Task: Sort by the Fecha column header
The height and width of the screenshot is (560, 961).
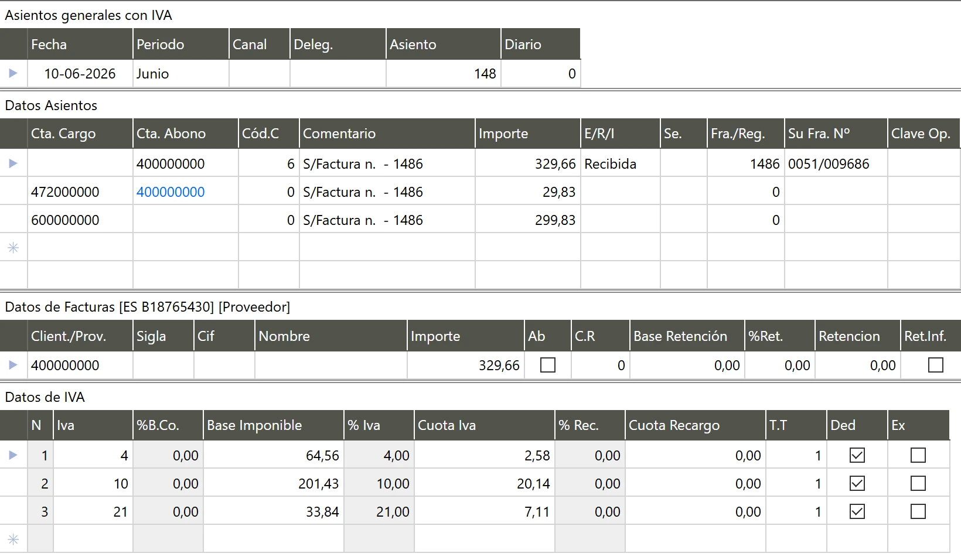Action: coord(80,44)
